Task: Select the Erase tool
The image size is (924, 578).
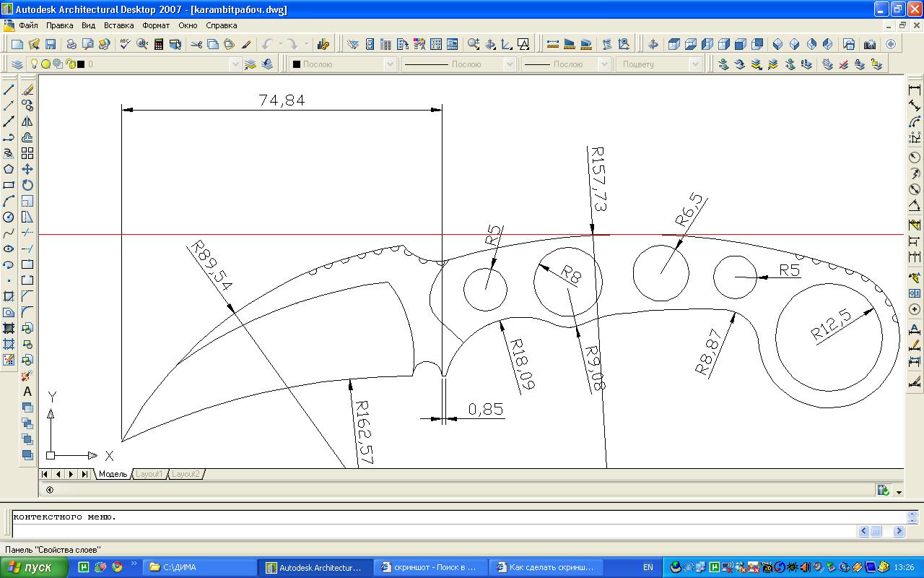Action: pos(27,90)
